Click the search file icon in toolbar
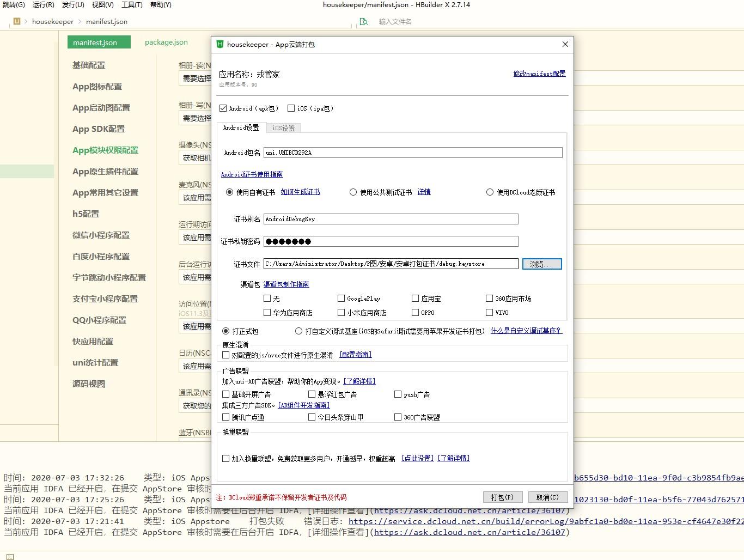Viewport: 744px width, 560px height. point(363,22)
